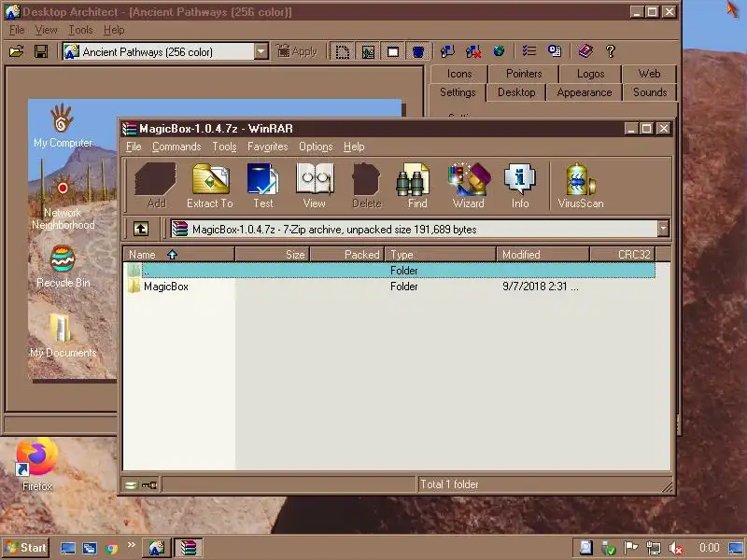The image size is (747, 560).
Task: Click the globe icon in Desktop Architect
Action: (x=499, y=51)
